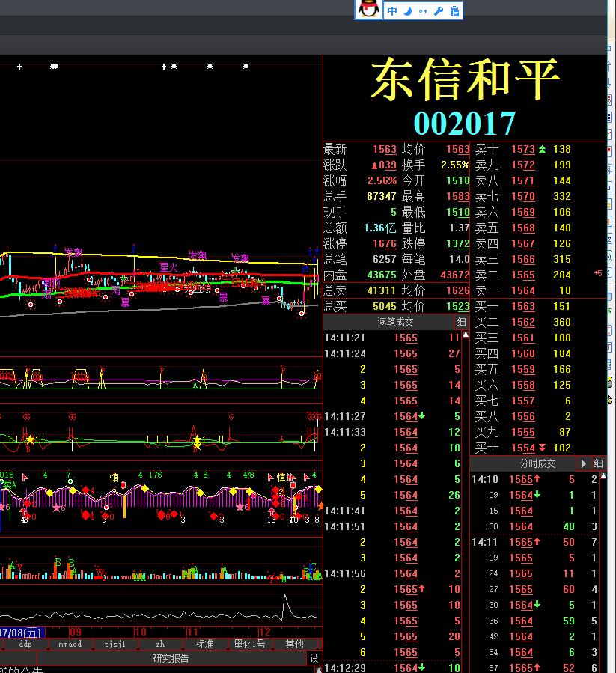Viewport: 616px width, 673px height.
Task: Open the 其他 tab
Action: [294, 644]
